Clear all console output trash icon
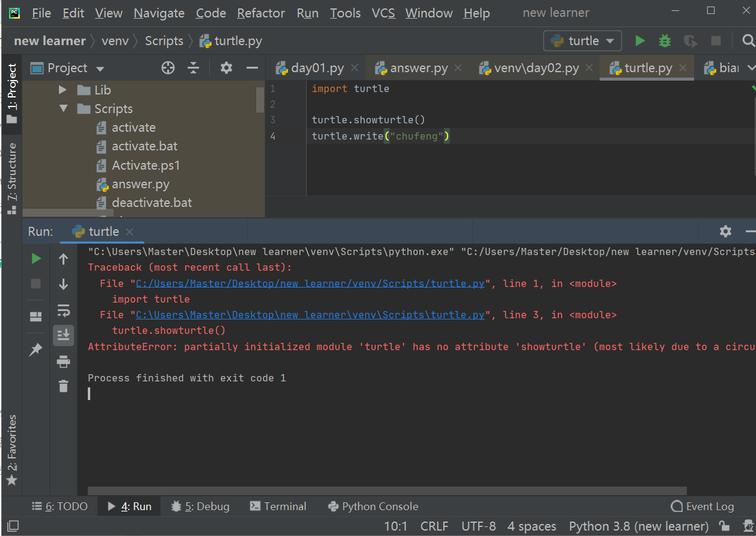The width and height of the screenshot is (756, 536). tap(63, 386)
